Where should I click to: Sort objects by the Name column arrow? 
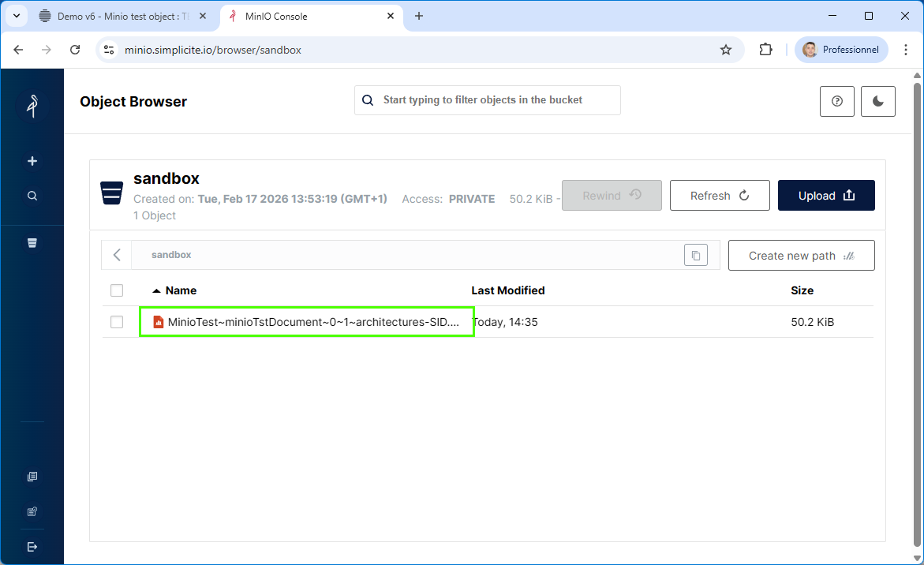[x=156, y=290]
